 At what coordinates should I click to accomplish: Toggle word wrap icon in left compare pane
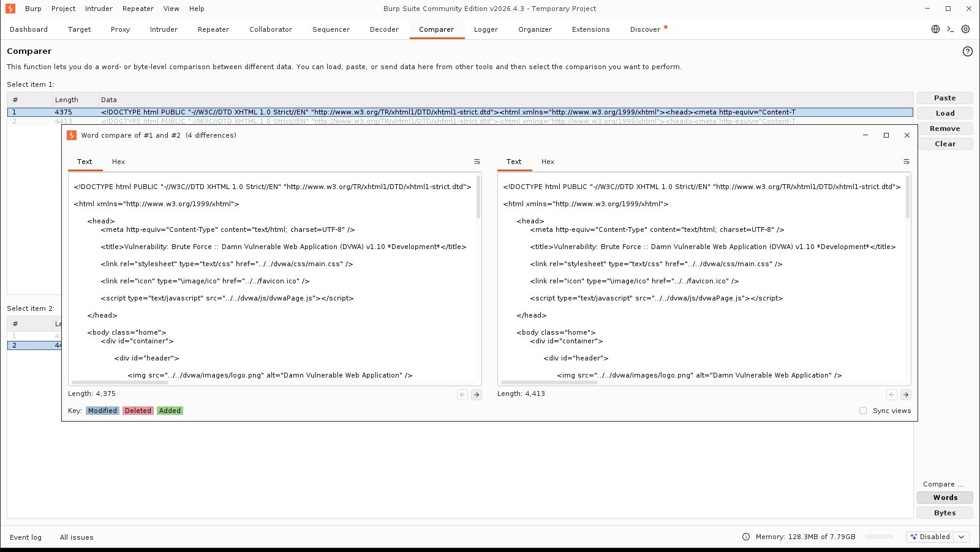477,162
